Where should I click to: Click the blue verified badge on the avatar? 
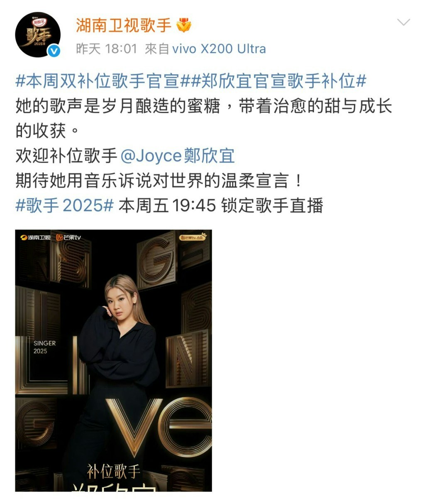tap(54, 51)
